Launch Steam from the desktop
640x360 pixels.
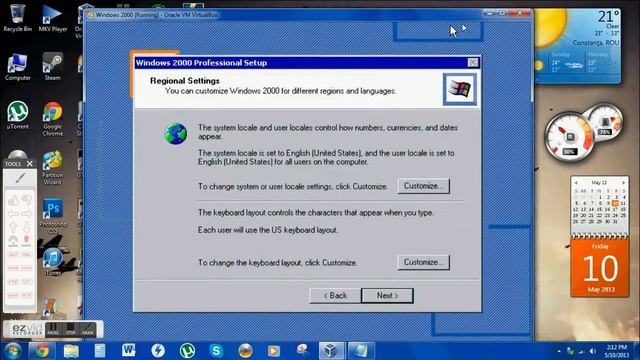[x=53, y=67]
